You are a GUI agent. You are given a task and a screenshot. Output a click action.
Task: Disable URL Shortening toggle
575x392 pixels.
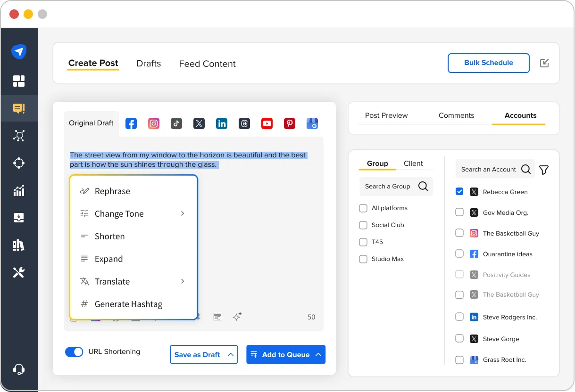click(74, 351)
